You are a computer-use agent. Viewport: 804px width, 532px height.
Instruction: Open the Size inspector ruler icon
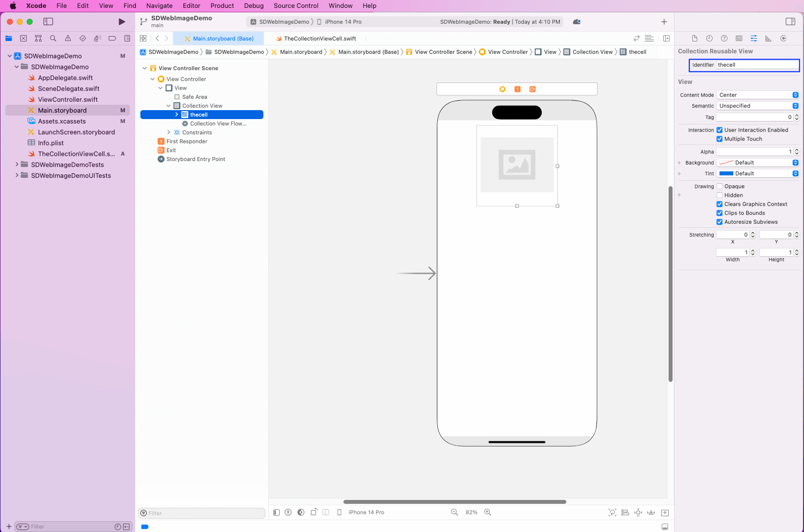[768, 39]
